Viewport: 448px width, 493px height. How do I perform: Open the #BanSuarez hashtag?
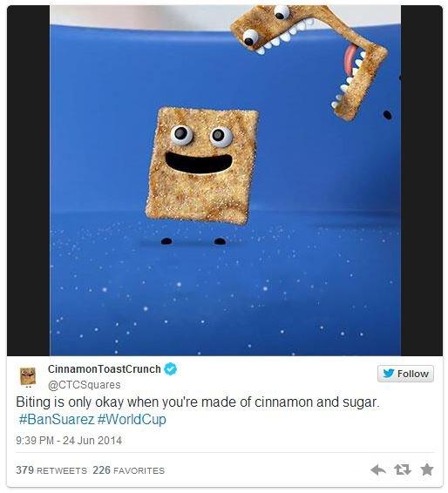tap(57, 420)
